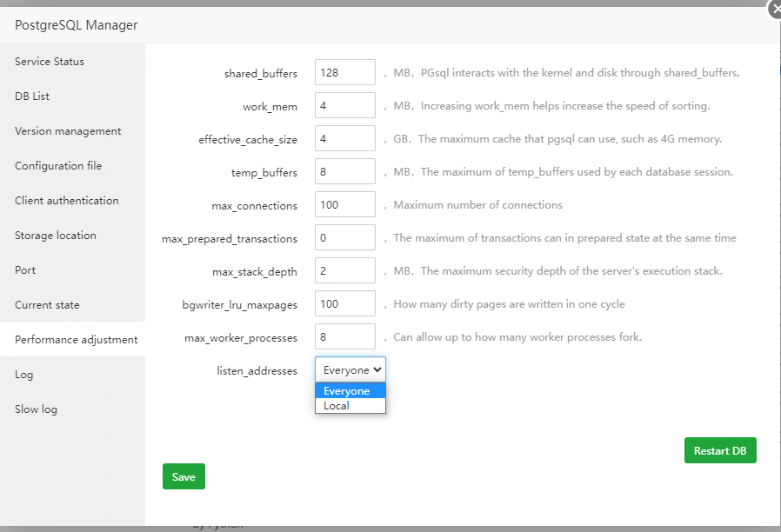Image resolution: width=781 pixels, height=532 pixels.
Task: Select the bgwriter_lru_maxpages input
Action: click(344, 304)
